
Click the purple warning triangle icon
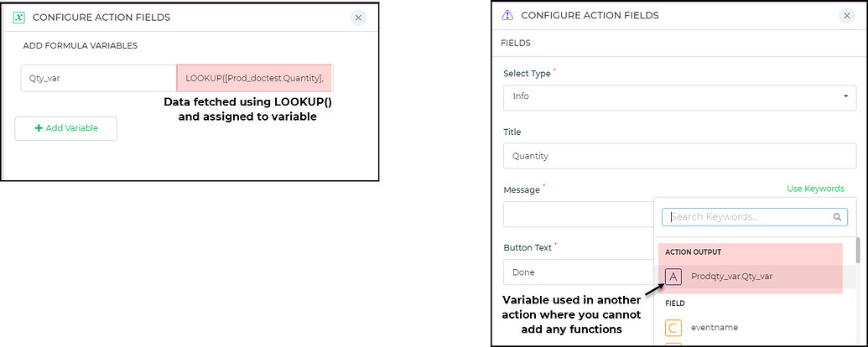coord(507,15)
